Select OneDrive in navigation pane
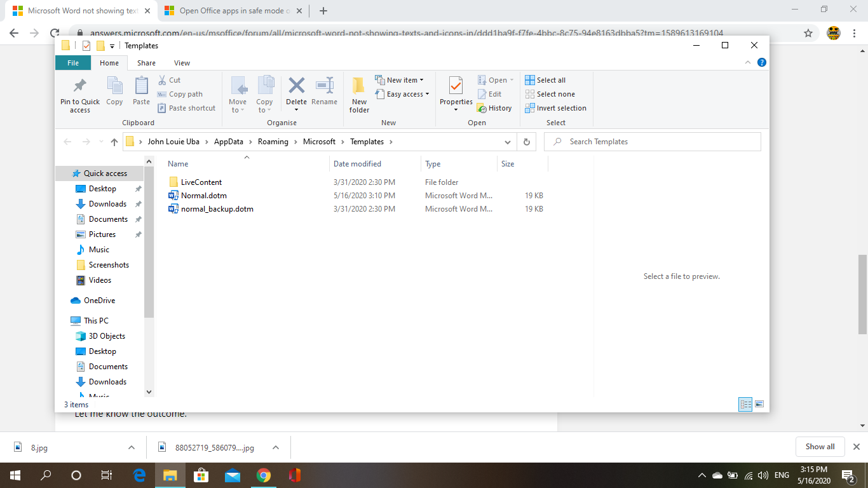 [93, 301]
